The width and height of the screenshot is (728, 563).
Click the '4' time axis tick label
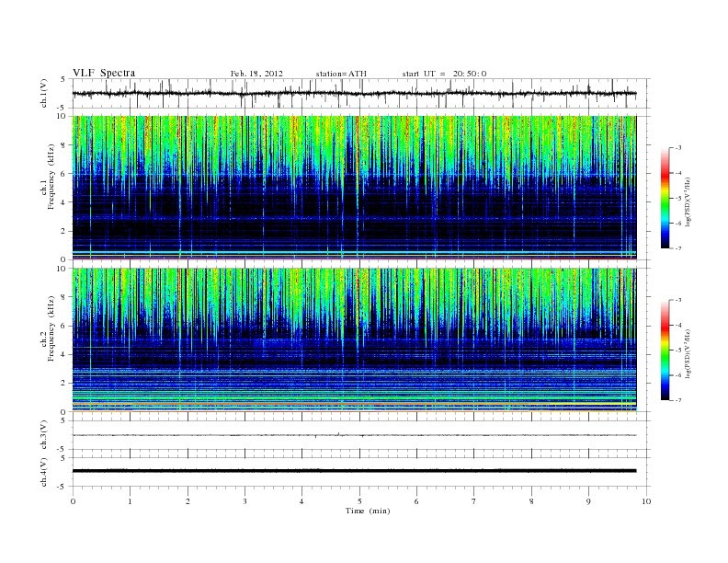pos(301,501)
